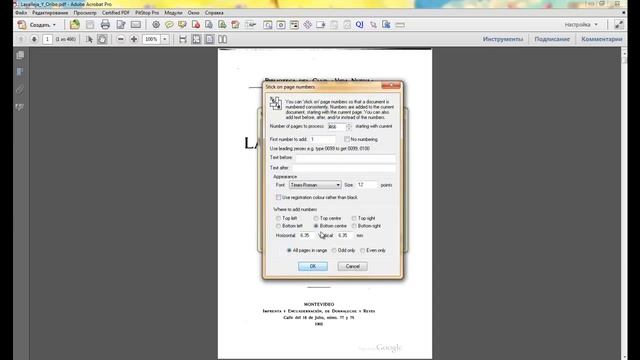Screen dimensions: 640x360
Task: Click the Edit document icon next to Print
Action: point(121,25)
